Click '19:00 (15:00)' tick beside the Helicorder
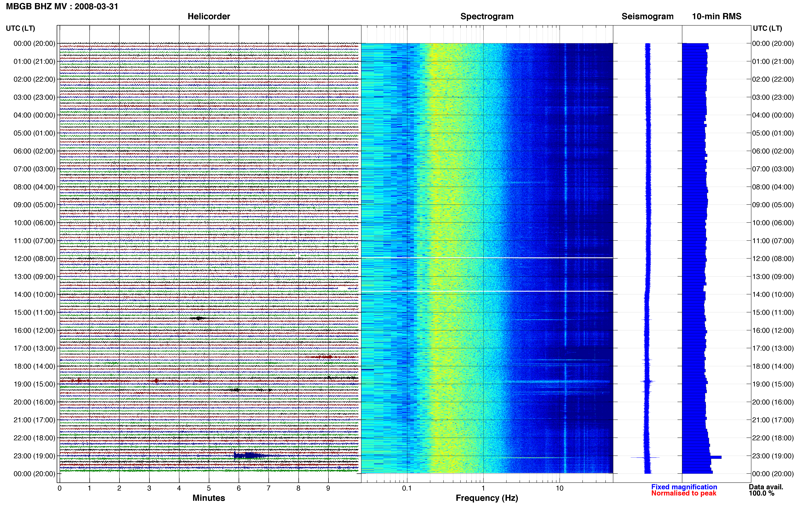Viewport: 812px width, 508px height. (34, 384)
